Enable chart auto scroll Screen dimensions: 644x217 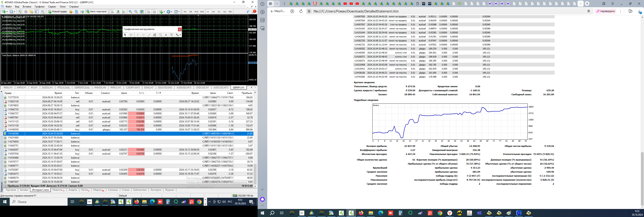point(149,11)
